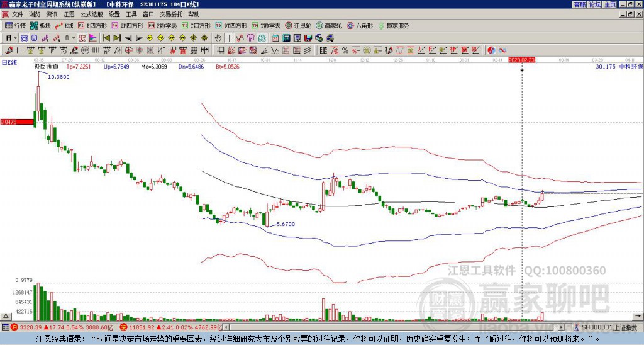Jump to last bar icon

(117, 38)
